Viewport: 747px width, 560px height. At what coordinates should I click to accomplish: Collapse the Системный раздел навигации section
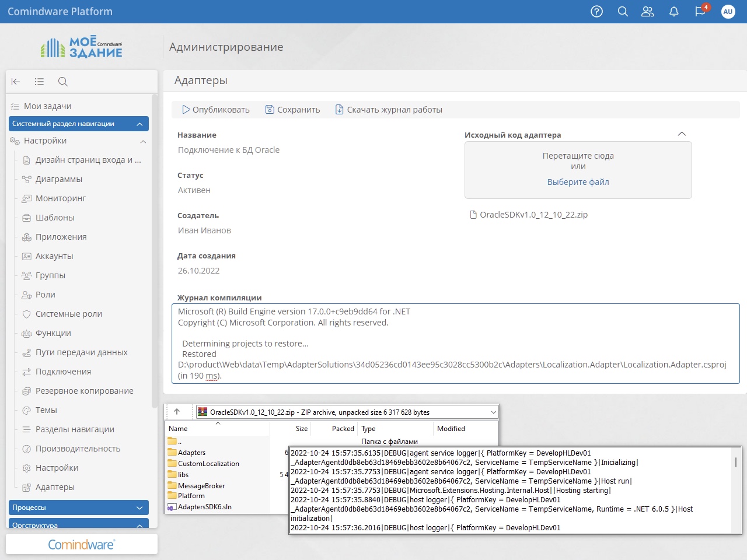(x=139, y=124)
